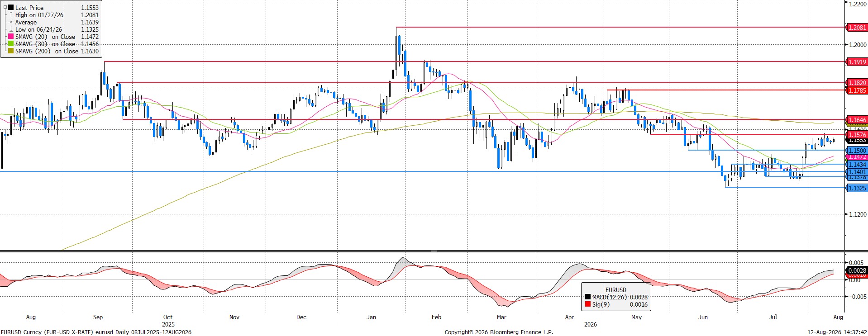Click the Jan label on time axis

pos(371,317)
